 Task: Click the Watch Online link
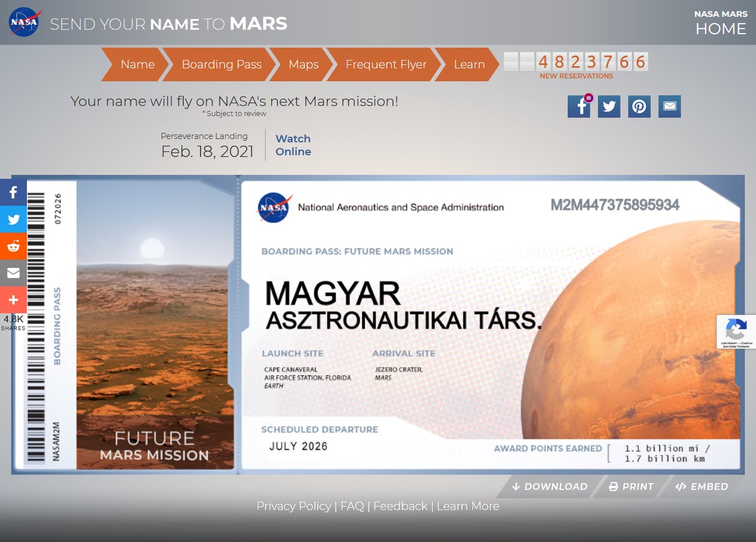[293, 145]
